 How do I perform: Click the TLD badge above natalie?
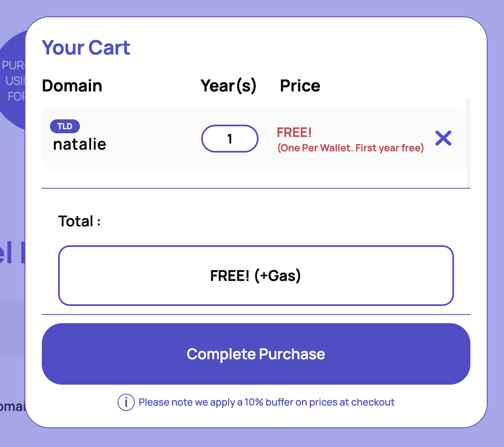(65, 126)
